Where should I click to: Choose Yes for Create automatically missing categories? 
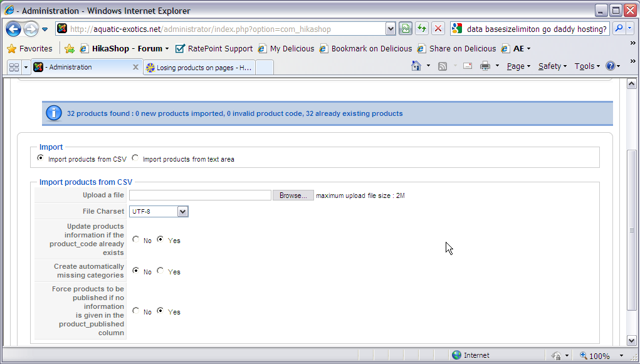[x=160, y=271]
